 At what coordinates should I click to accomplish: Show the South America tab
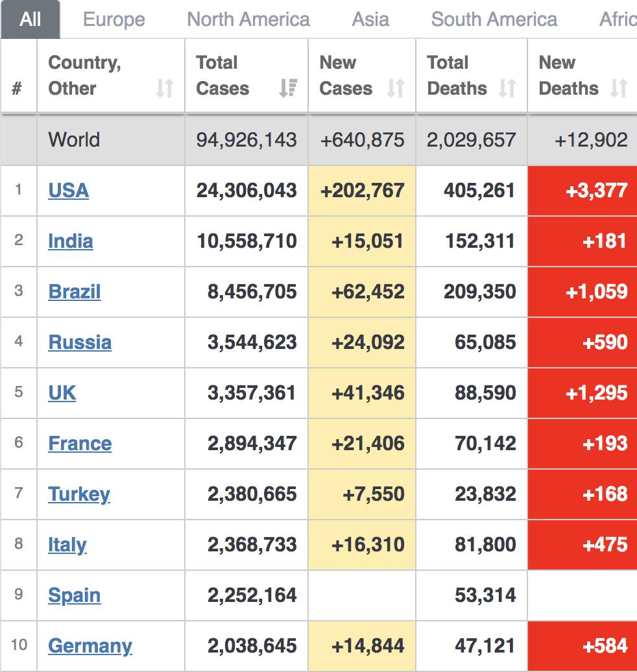click(x=494, y=19)
